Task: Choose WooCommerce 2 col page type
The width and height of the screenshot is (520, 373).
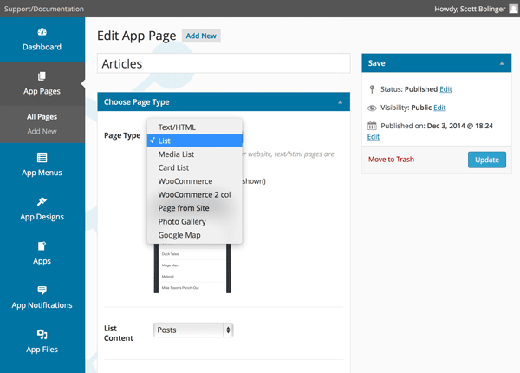Action: click(195, 195)
